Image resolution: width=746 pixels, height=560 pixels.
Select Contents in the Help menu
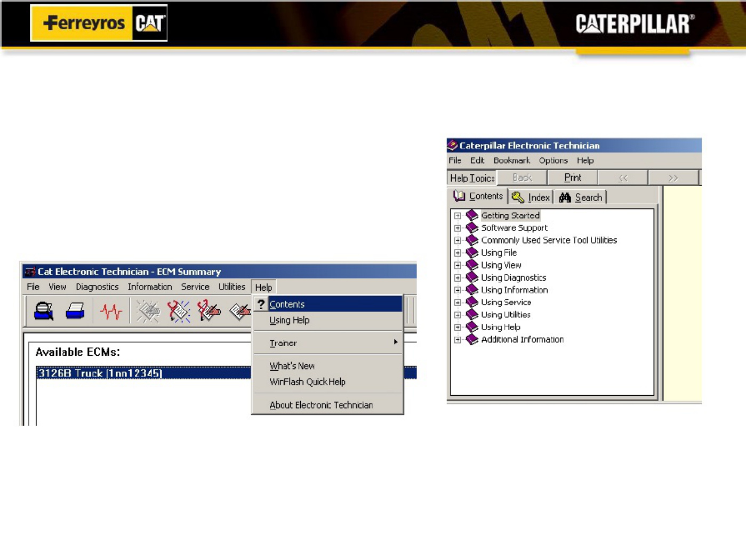pos(327,304)
